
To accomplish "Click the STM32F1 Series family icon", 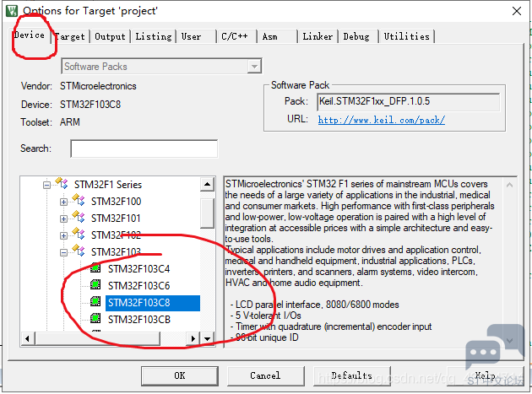I will tap(62, 183).
